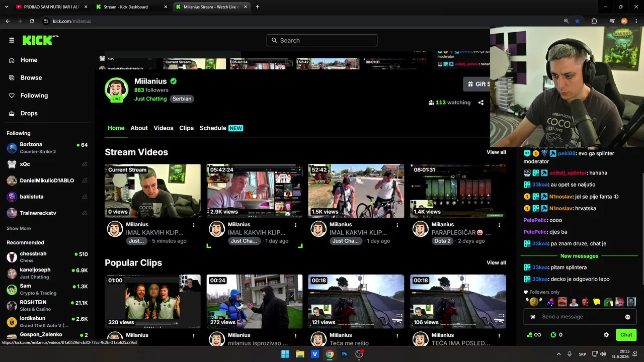Click the browser address bar URL

pos(72,21)
